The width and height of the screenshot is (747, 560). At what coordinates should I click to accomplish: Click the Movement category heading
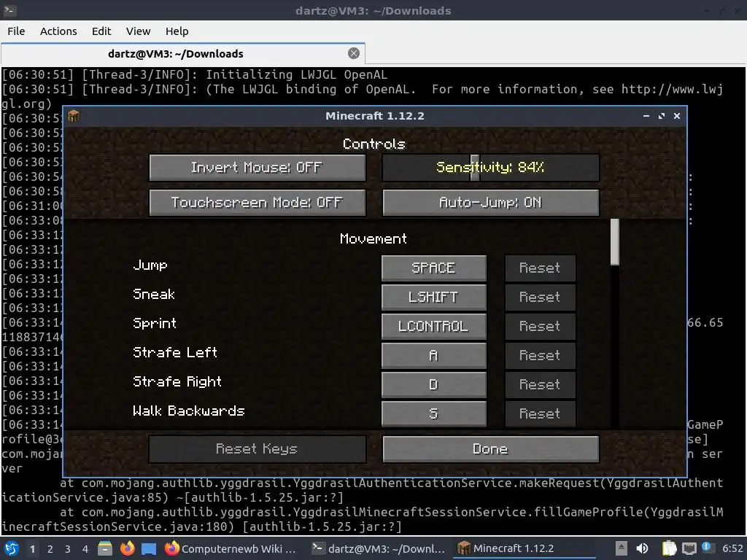click(x=373, y=238)
